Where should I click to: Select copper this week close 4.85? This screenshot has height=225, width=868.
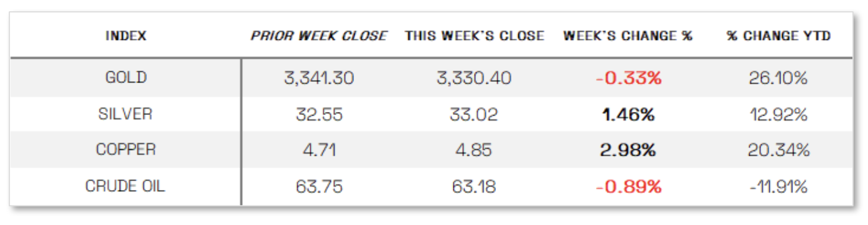475,151
